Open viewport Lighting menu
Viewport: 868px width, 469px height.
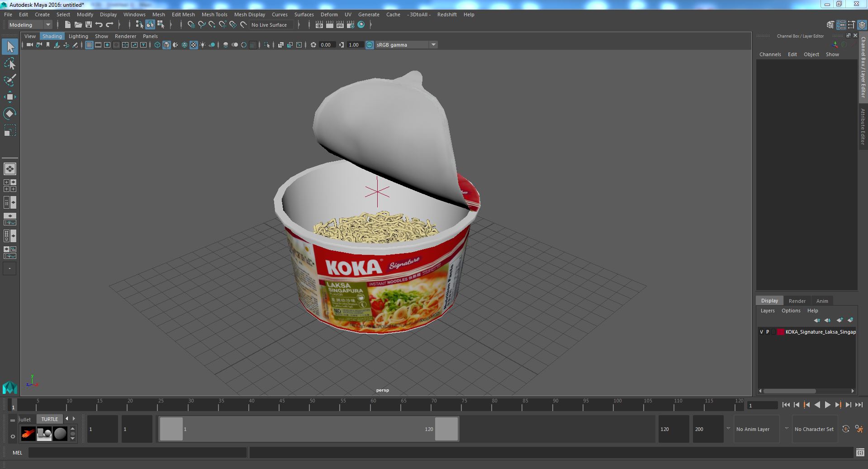(x=78, y=36)
